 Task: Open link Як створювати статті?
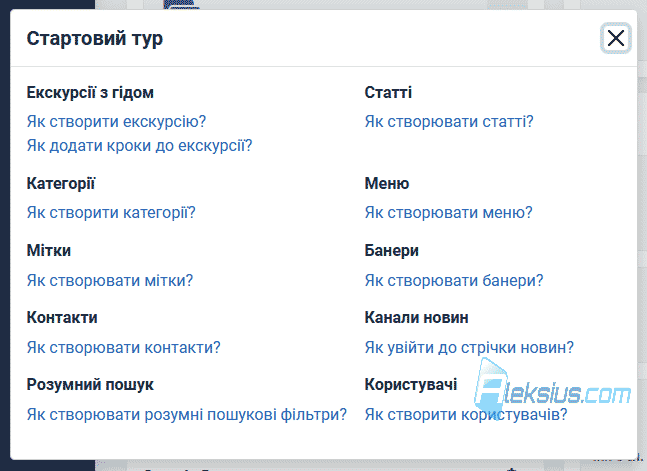pyautogui.click(x=449, y=122)
